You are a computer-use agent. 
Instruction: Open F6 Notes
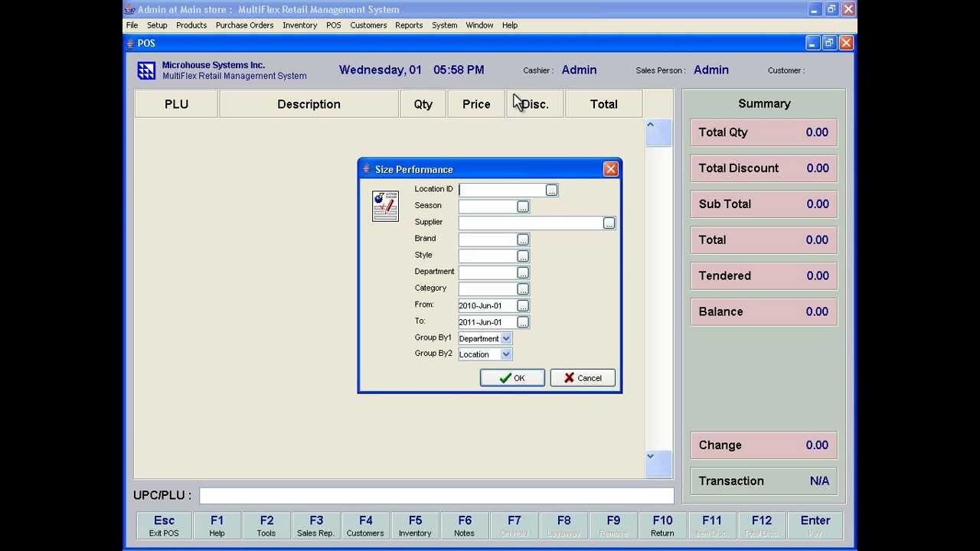465,526
